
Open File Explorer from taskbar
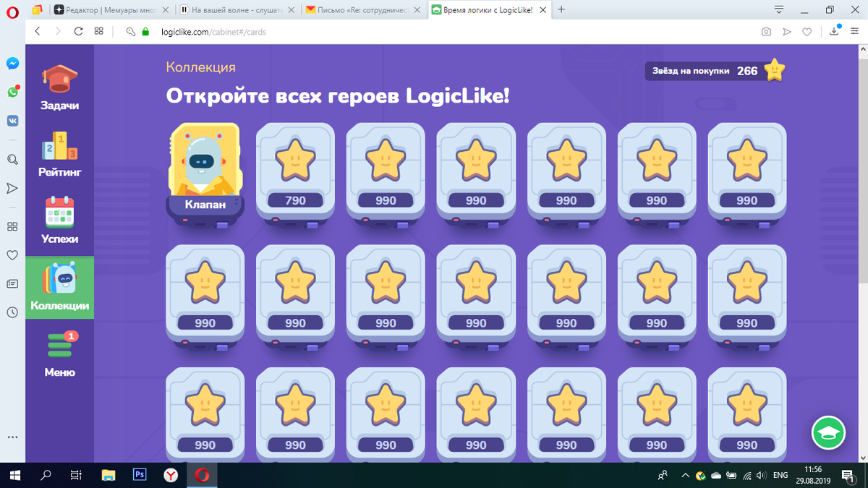pos(108,475)
